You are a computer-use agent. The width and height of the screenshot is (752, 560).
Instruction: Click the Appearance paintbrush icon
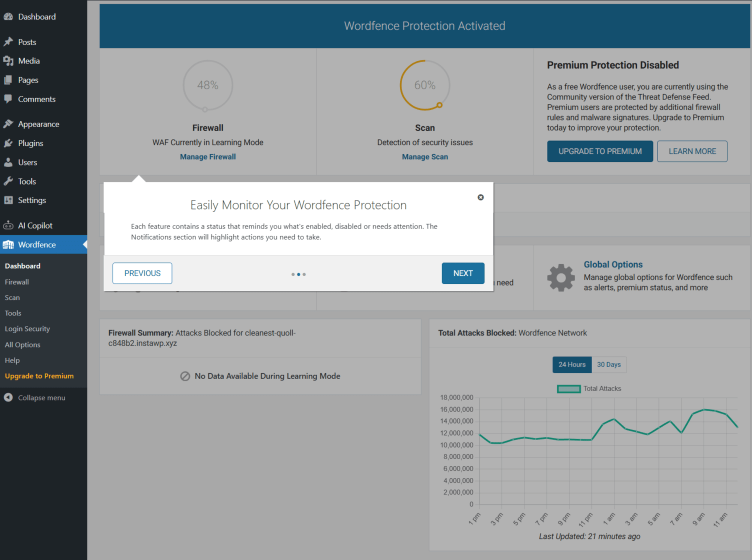[x=8, y=124]
